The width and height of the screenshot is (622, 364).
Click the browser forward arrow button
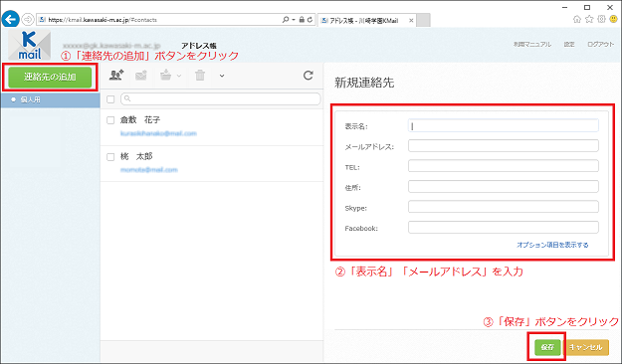click(28, 19)
